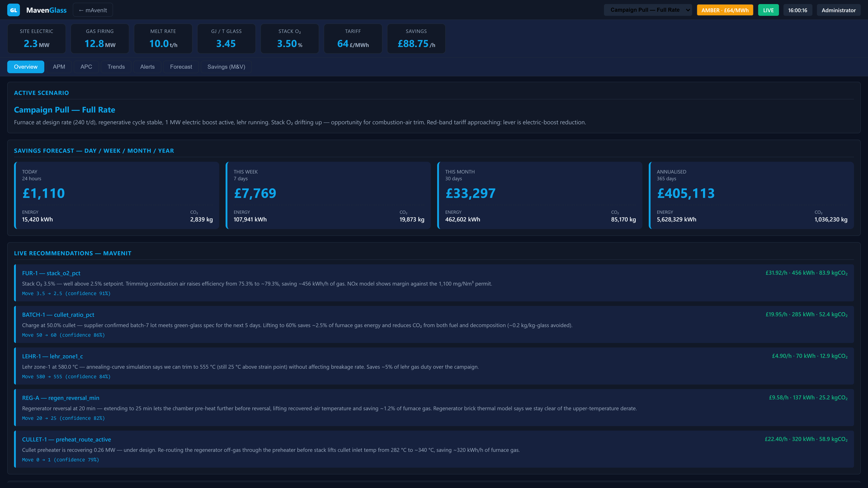Click the This Week £7,769 value
The height and width of the screenshot is (488, 868).
[x=255, y=193]
